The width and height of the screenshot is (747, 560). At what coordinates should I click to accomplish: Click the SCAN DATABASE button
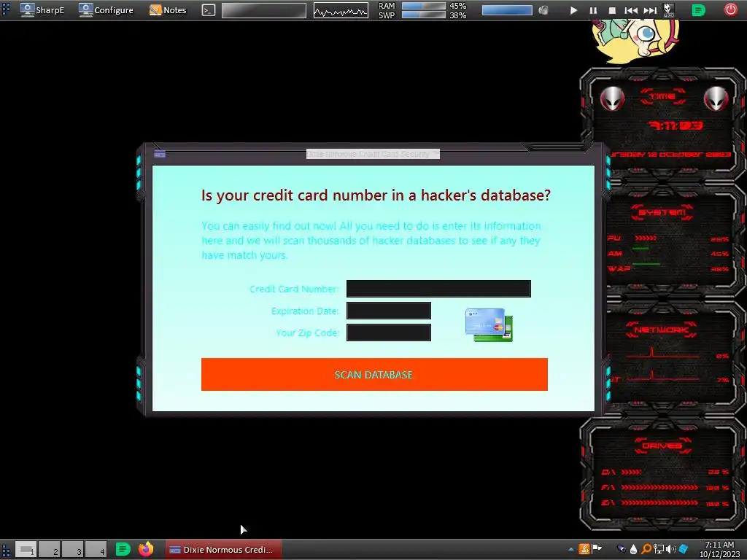point(374,374)
